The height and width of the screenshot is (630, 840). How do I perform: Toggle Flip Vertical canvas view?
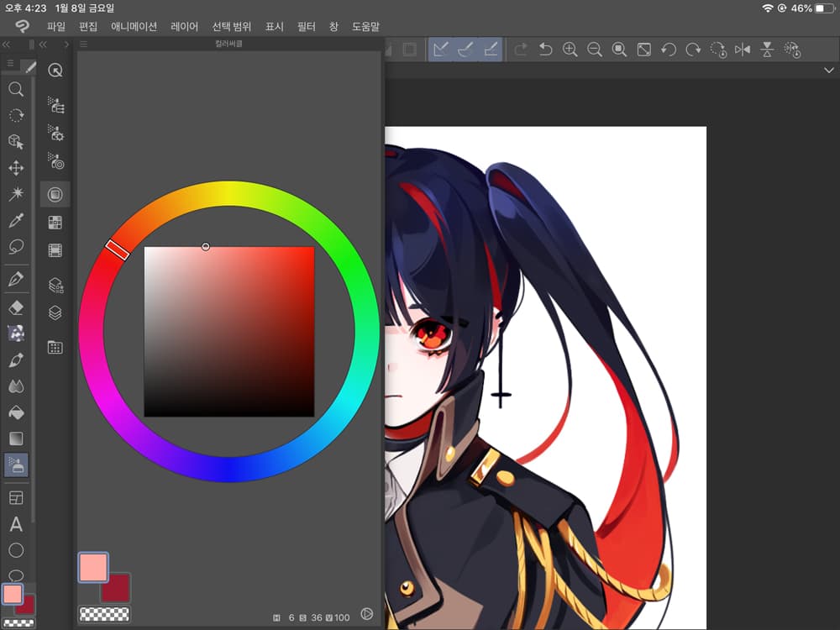click(x=767, y=50)
